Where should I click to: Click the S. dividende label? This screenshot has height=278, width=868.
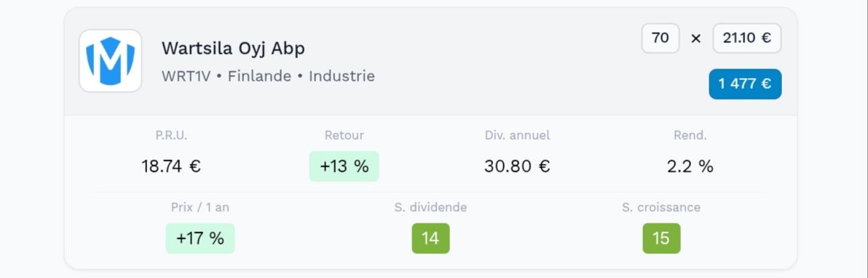430,207
